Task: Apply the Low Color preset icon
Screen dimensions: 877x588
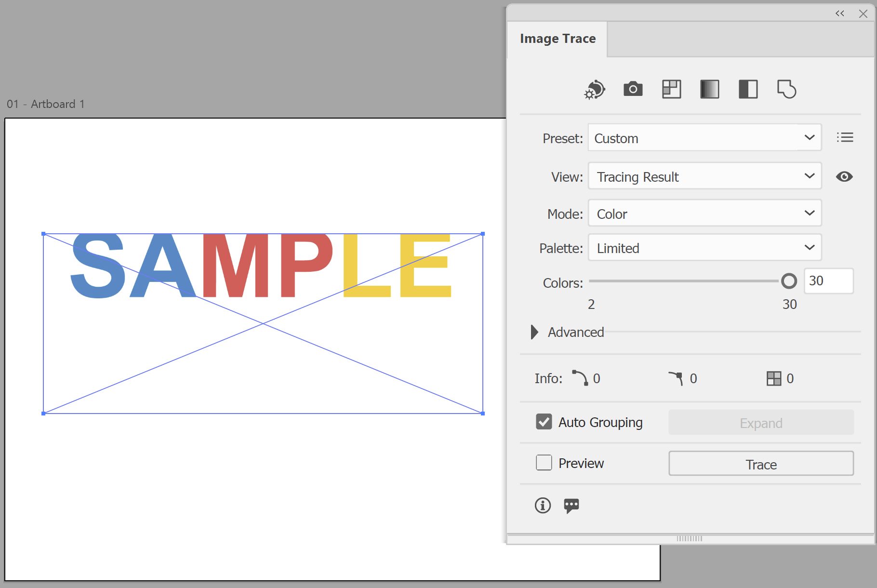Action: pyautogui.click(x=671, y=89)
